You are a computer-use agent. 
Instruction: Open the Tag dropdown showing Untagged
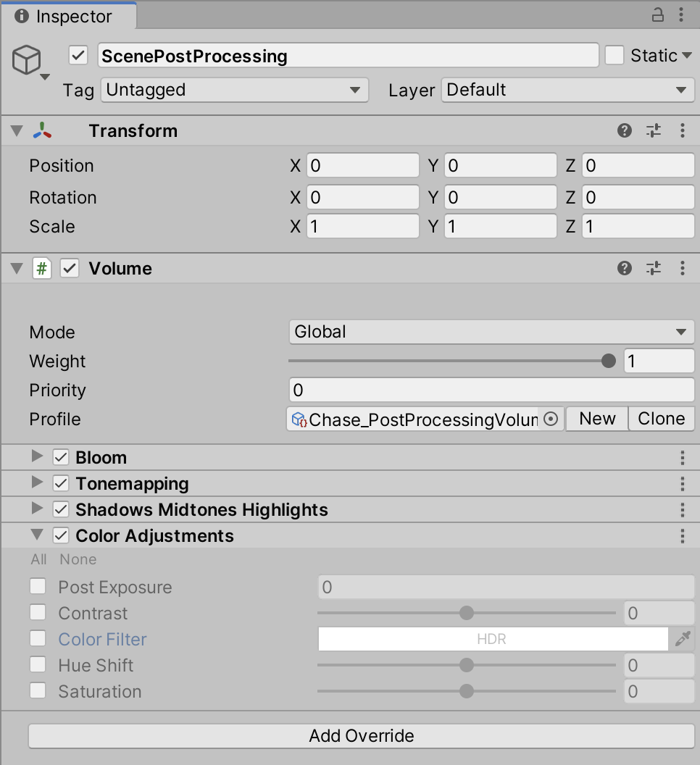tap(234, 90)
